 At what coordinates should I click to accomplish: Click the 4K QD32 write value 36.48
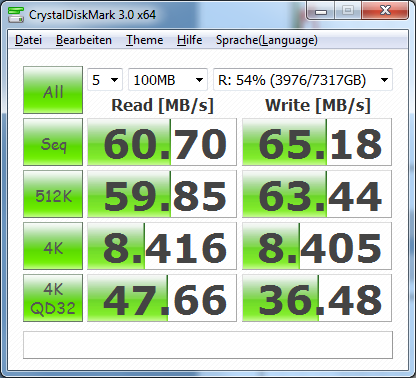317,298
